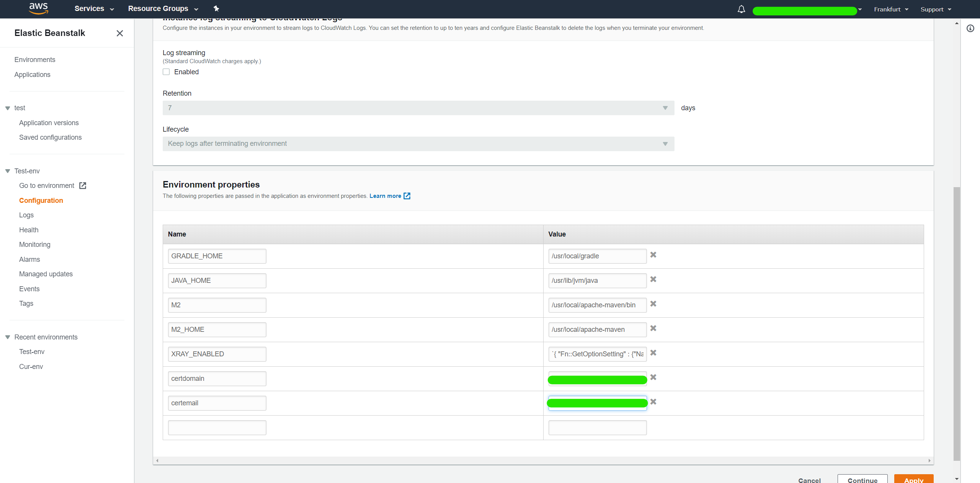Select the Configuration sidebar item
The height and width of the screenshot is (483, 980).
(x=41, y=201)
